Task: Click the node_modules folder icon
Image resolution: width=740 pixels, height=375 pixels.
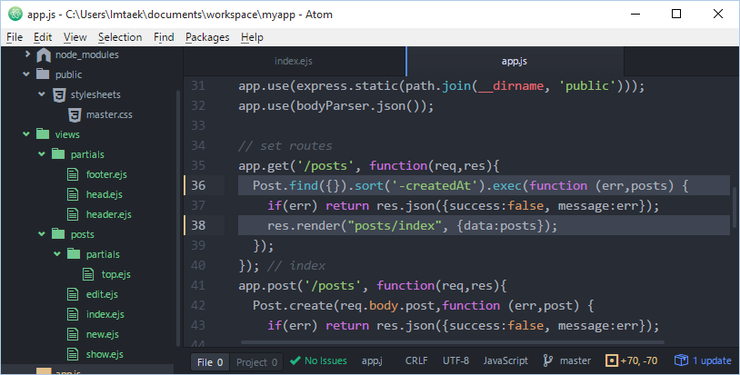Action: [43, 55]
